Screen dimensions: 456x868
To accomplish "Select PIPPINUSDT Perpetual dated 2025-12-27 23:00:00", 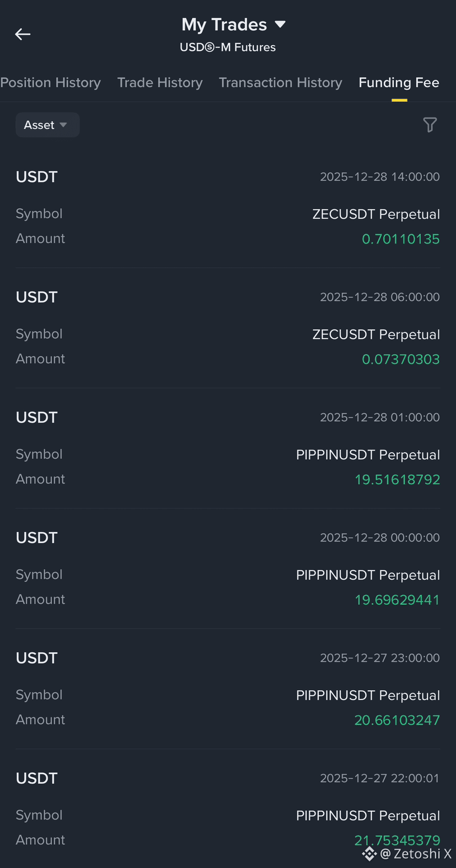I will point(368,696).
